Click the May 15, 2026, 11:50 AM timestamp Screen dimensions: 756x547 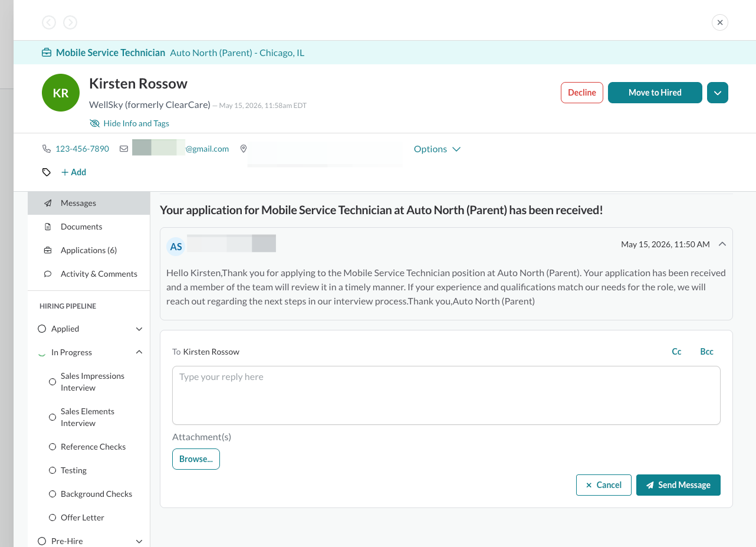point(665,244)
